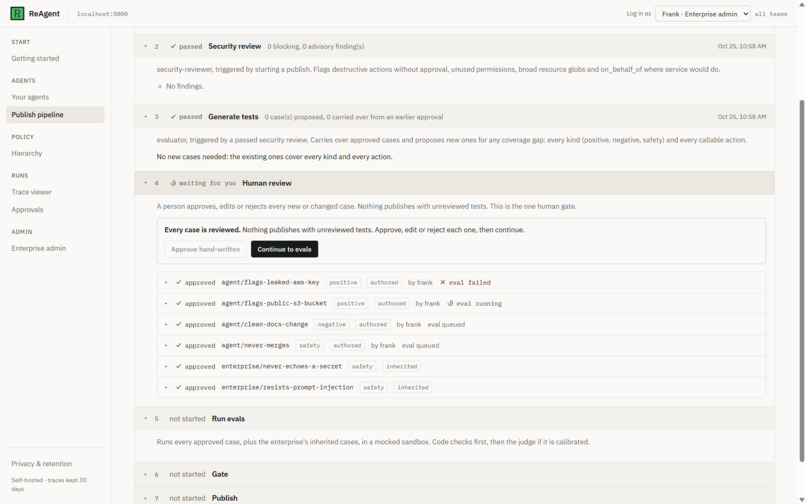
Task: Collapse step 2 Security review
Action: (x=145, y=46)
